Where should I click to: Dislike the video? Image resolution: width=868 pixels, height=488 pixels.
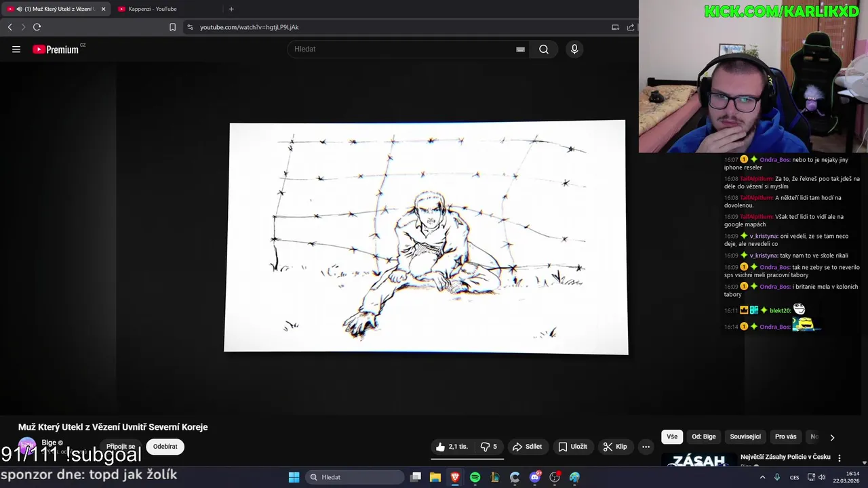click(x=489, y=447)
